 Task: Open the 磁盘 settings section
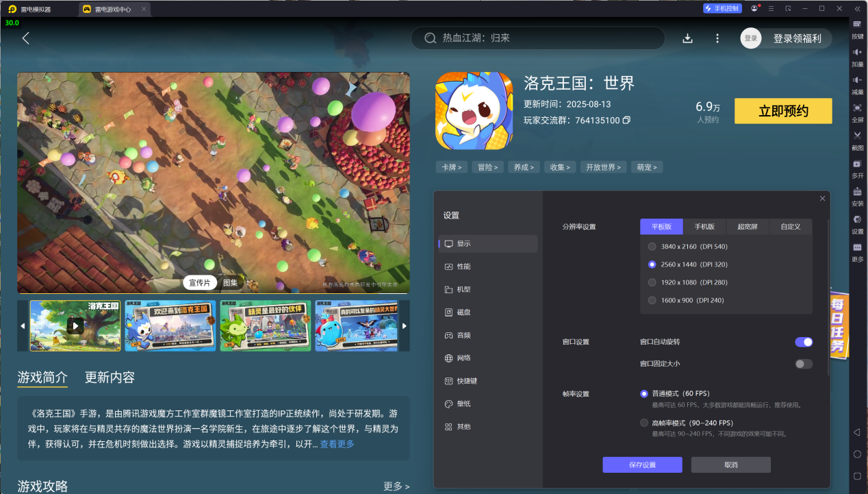488,312
